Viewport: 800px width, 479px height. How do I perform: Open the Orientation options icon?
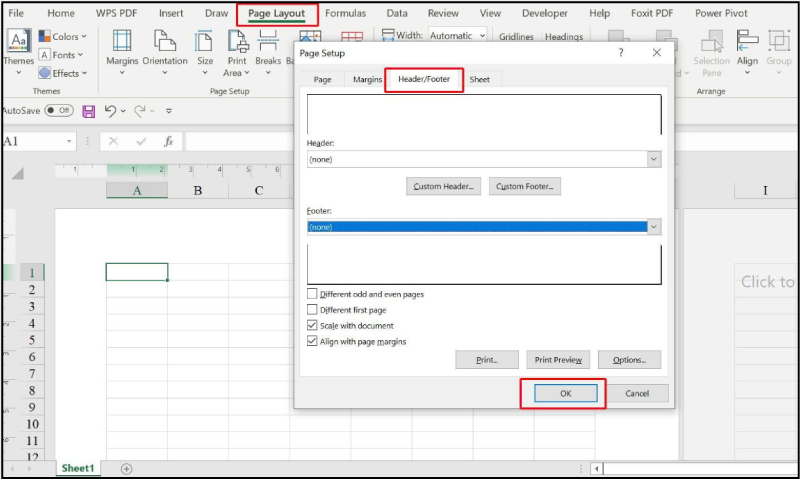(165, 42)
